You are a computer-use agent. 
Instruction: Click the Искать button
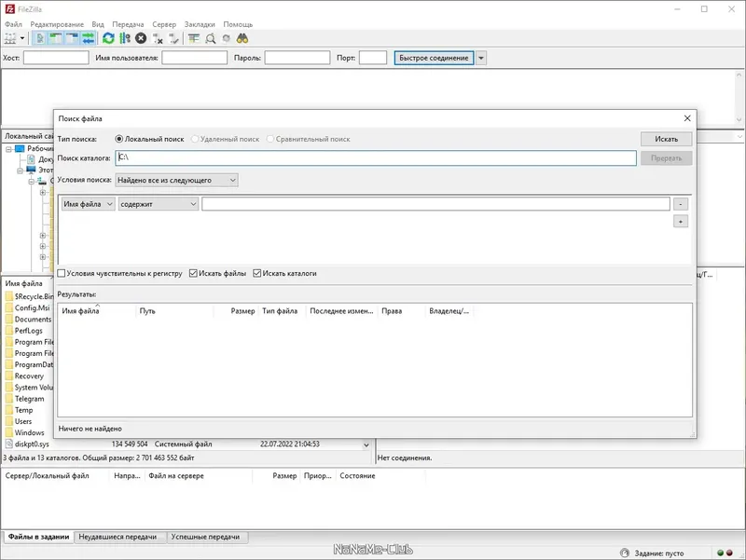point(666,139)
